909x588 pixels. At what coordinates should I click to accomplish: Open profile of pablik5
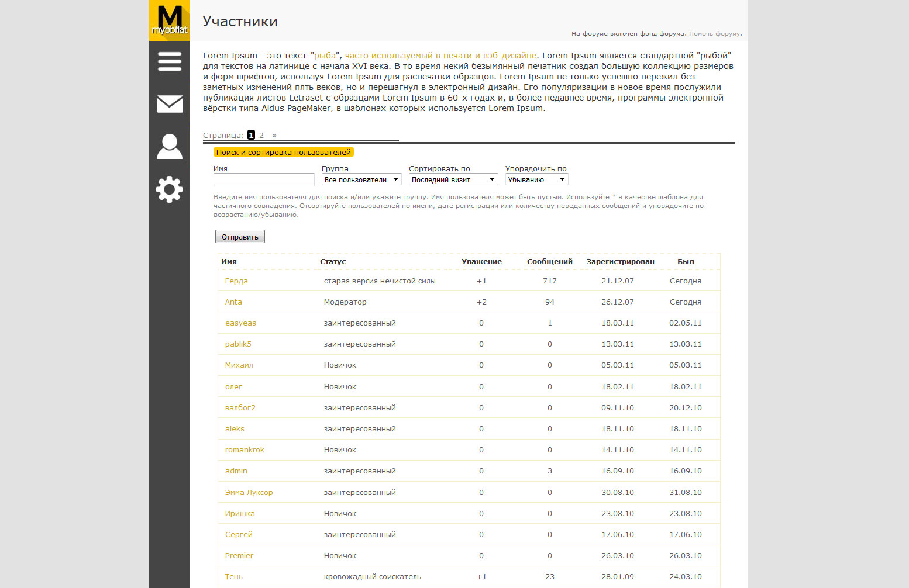pyautogui.click(x=238, y=344)
